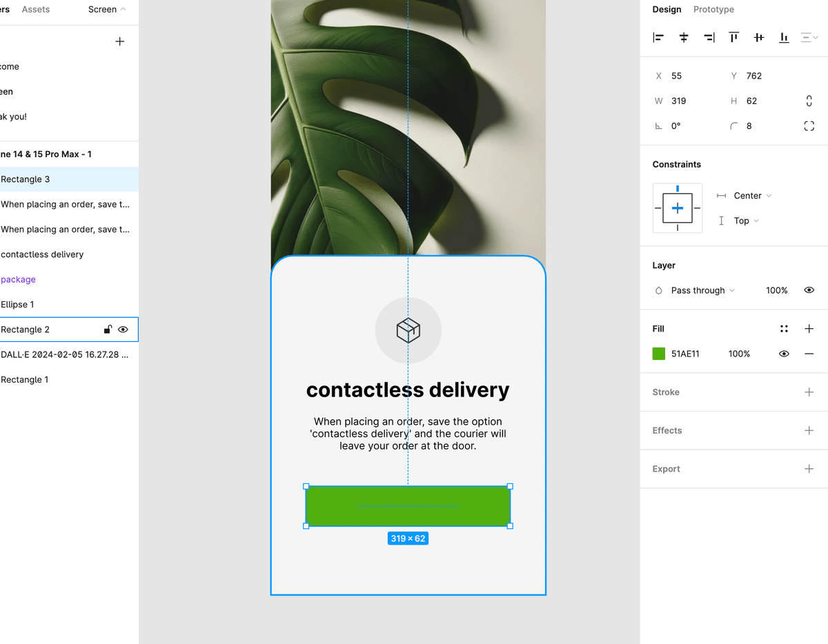Click the align left icon
828x644 pixels.
[658, 38]
